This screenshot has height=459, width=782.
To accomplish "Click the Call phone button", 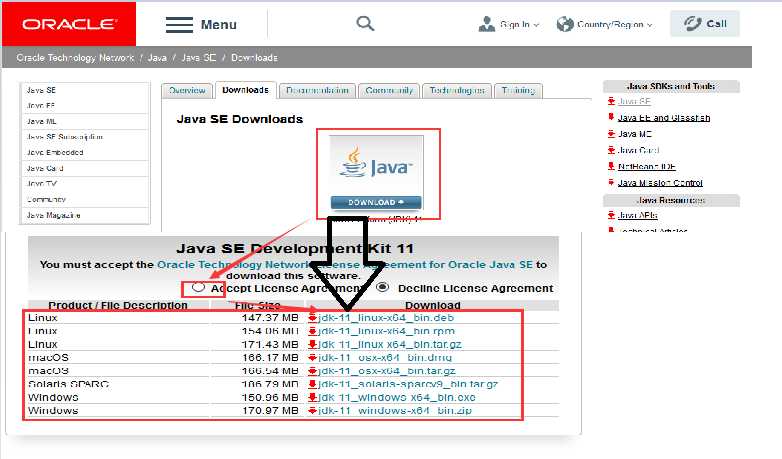I will click(705, 23).
